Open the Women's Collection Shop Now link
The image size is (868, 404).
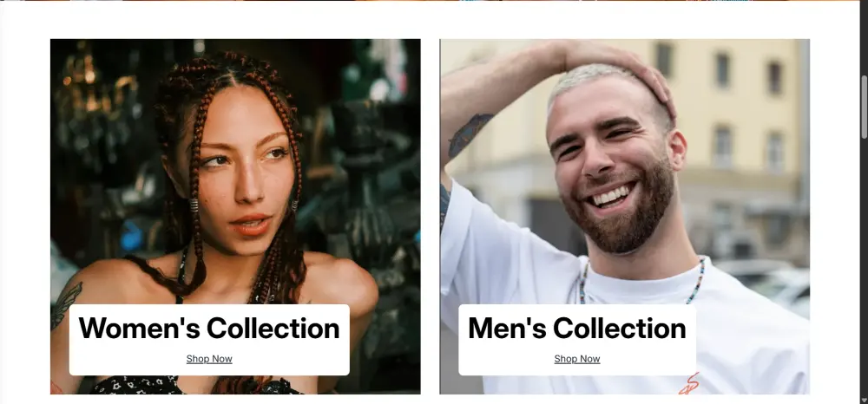[x=209, y=359]
